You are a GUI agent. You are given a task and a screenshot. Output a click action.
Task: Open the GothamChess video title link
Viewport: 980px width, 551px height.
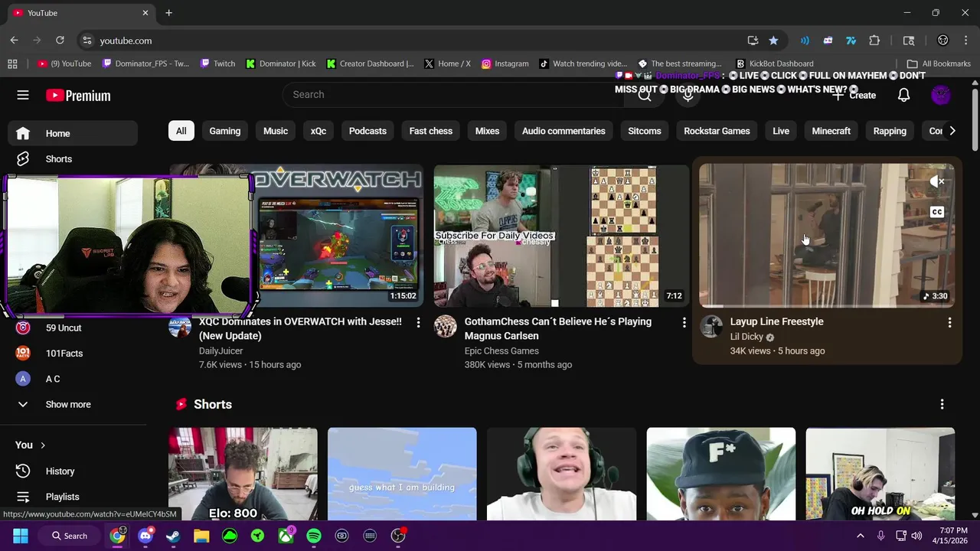[x=558, y=328]
